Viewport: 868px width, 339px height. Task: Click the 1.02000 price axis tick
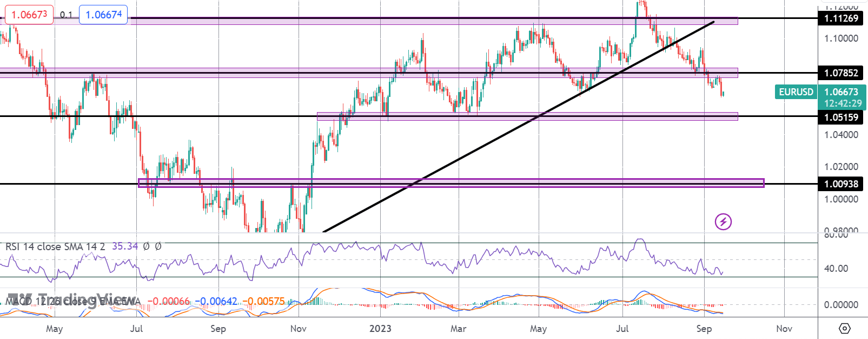pos(841,167)
